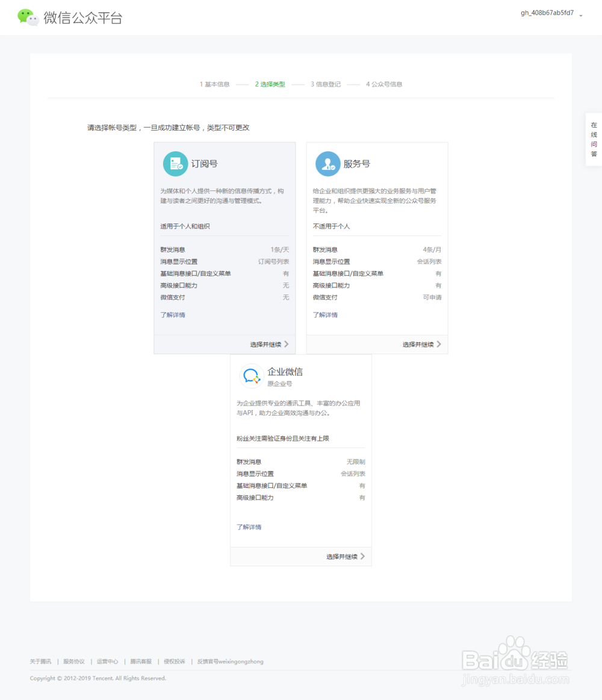This screenshot has height=700, width=602.
Task: Click the 无限制 value in 企业微信
Action: [x=356, y=461]
